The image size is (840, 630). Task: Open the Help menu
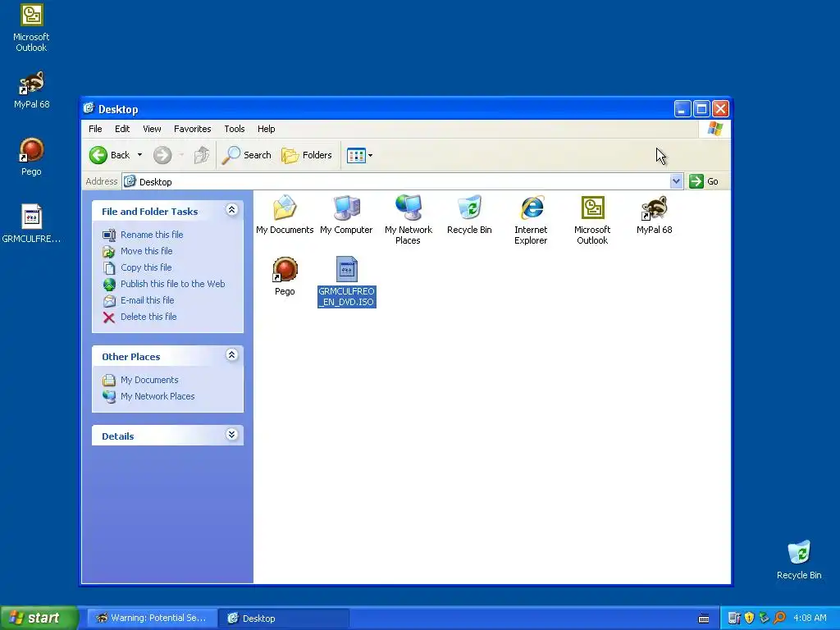(267, 129)
